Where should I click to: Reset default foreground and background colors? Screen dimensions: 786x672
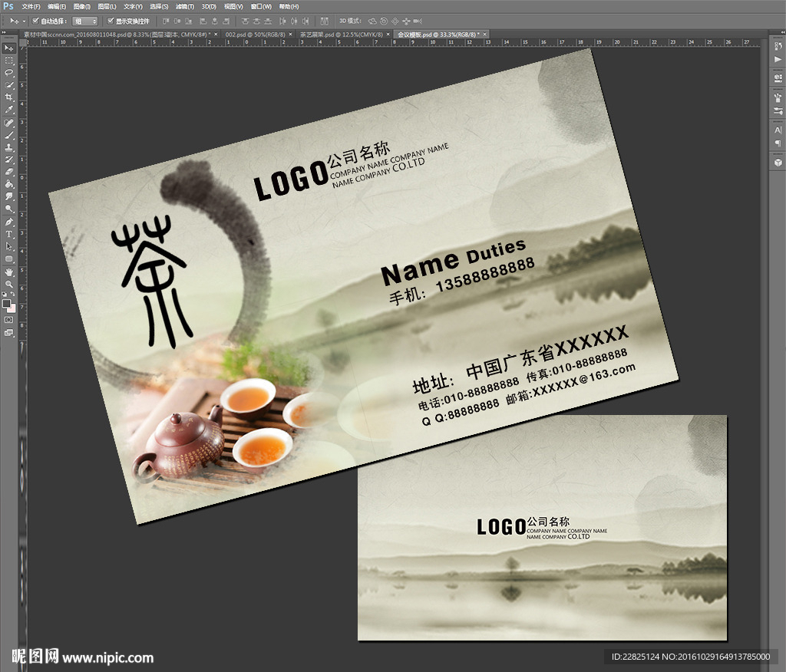point(5,294)
